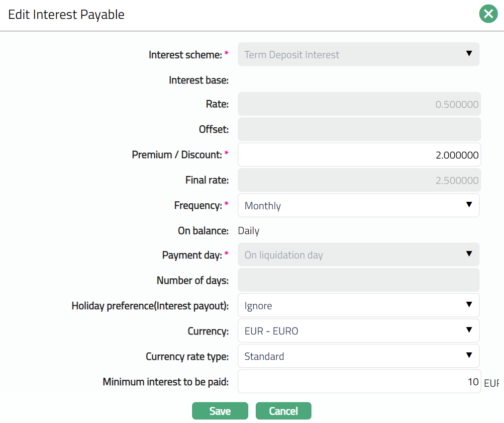Screen dimensions: 504x423
Task: Click the arrow icon on Currency rate type
Action: coord(469,355)
